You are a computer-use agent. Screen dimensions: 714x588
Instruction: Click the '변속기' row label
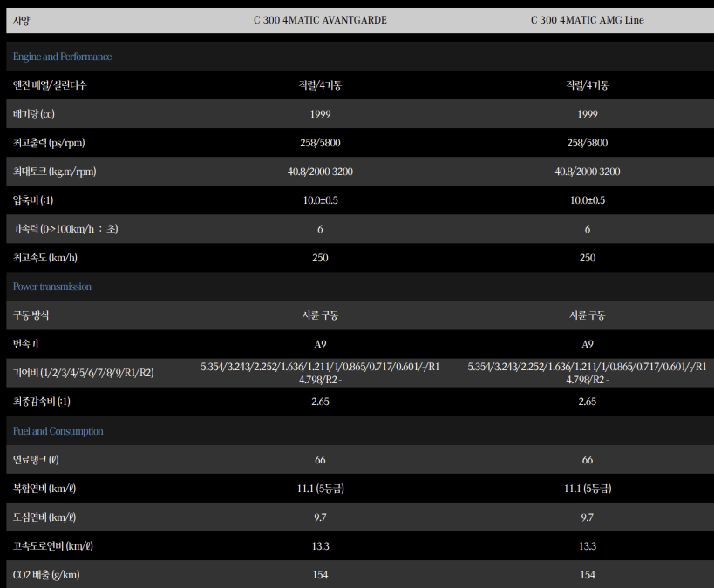pyautogui.click(x=25, y=344)
